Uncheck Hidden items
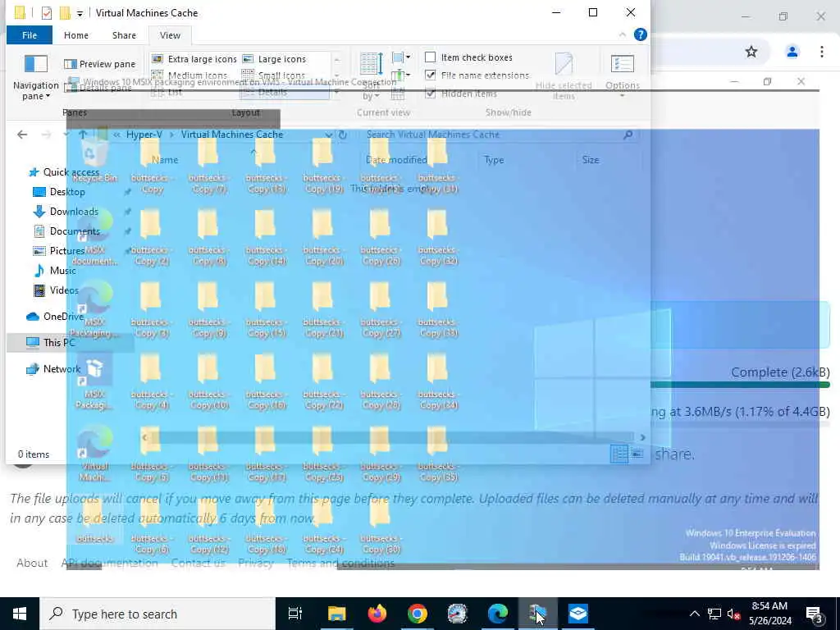Viewport: 840px width, 630px height. tap(430, 94)
